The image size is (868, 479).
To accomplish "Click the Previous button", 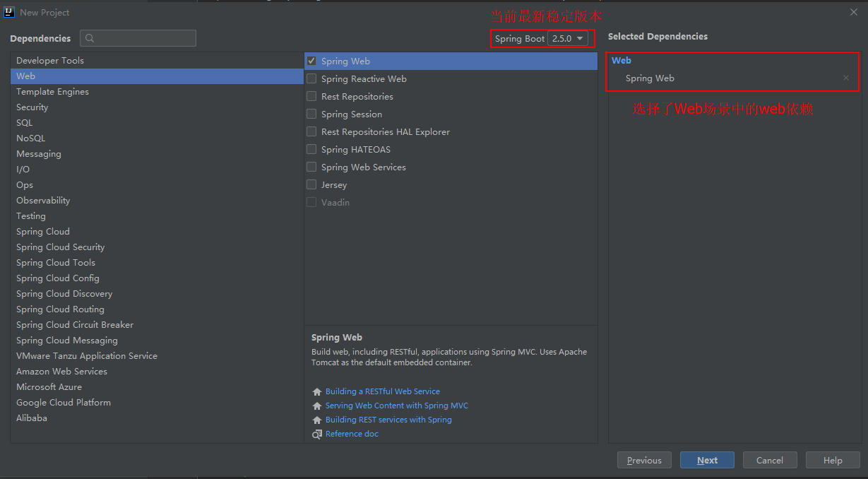I will pos(644,461).
